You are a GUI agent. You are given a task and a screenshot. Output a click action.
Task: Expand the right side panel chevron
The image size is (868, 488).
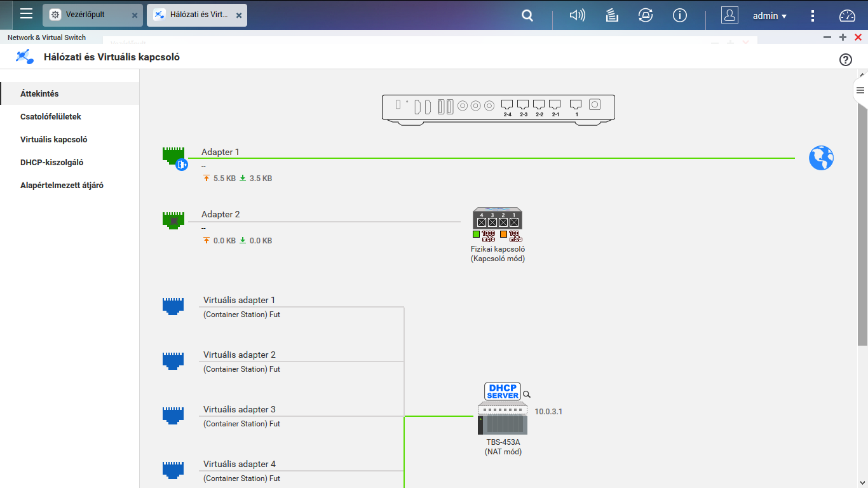(860, 91)
